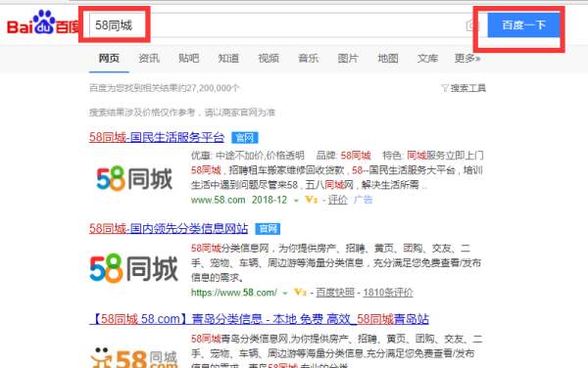Click the 百度一下 search button
This screenshot has height=368, width=588.
click(523, 25)
